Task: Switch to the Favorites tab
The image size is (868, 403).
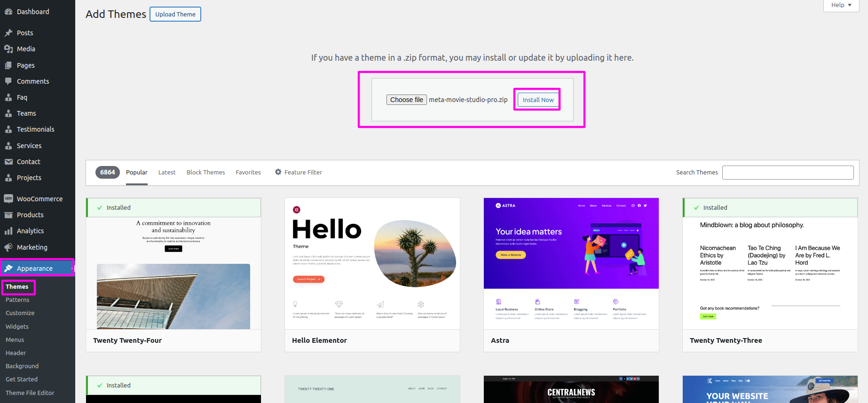Action: tap(248, 173)
